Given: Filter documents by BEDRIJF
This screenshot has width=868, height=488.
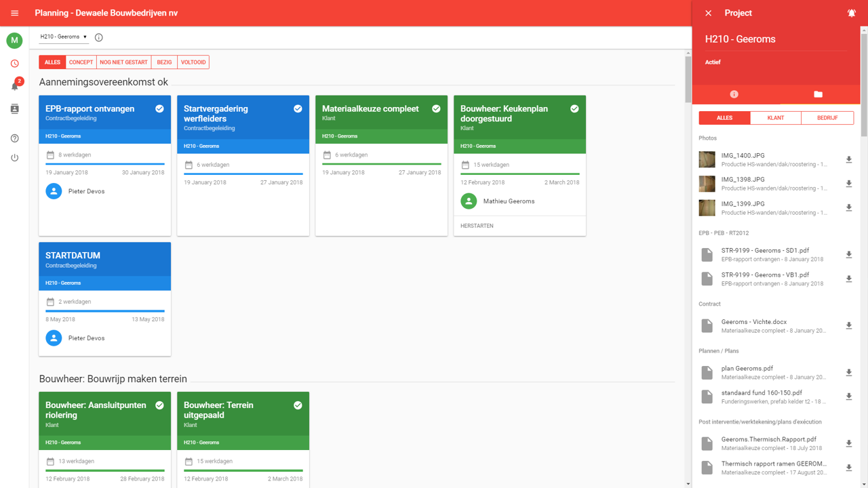Looking at the screenshot, I should click(827, 118).
